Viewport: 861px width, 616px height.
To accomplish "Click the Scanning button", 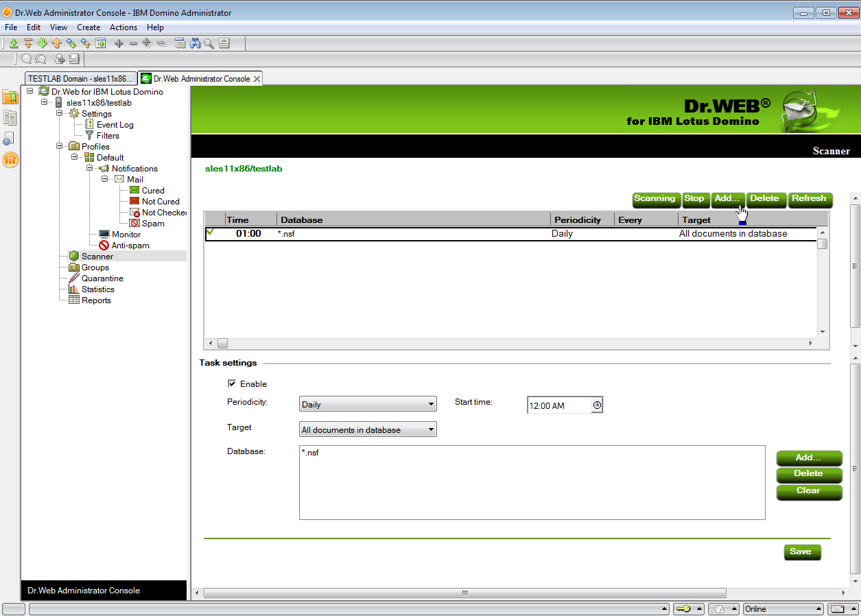I will coord(657,199).
